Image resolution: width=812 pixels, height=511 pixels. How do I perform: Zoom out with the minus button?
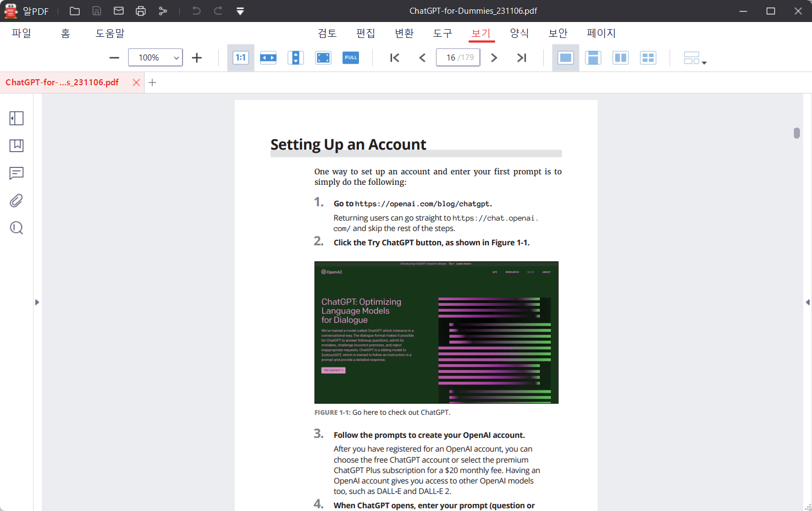point(114,58)
